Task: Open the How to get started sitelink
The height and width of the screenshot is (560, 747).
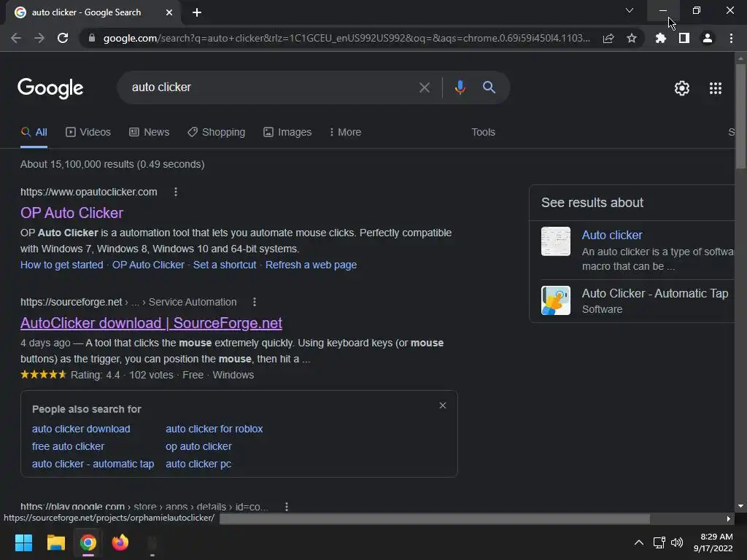Action: (62, 265)
